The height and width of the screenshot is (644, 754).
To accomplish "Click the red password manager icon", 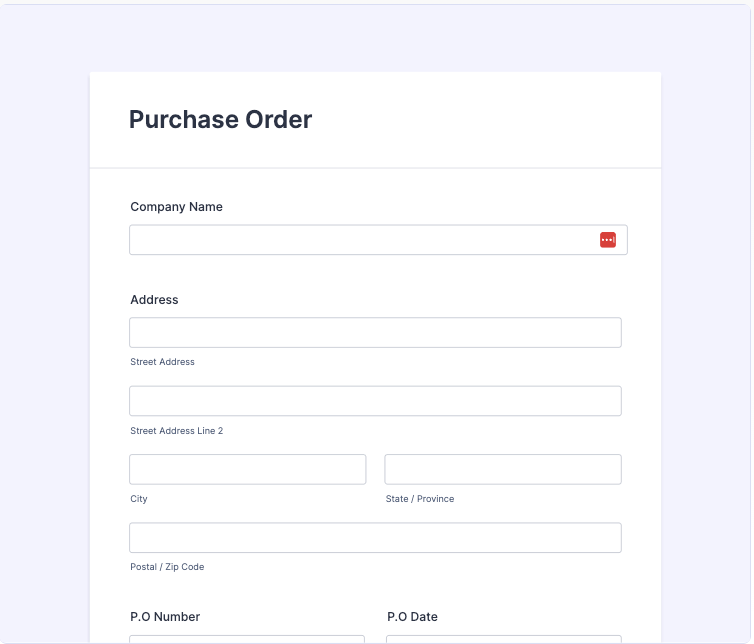I will (x=608, y=240).
